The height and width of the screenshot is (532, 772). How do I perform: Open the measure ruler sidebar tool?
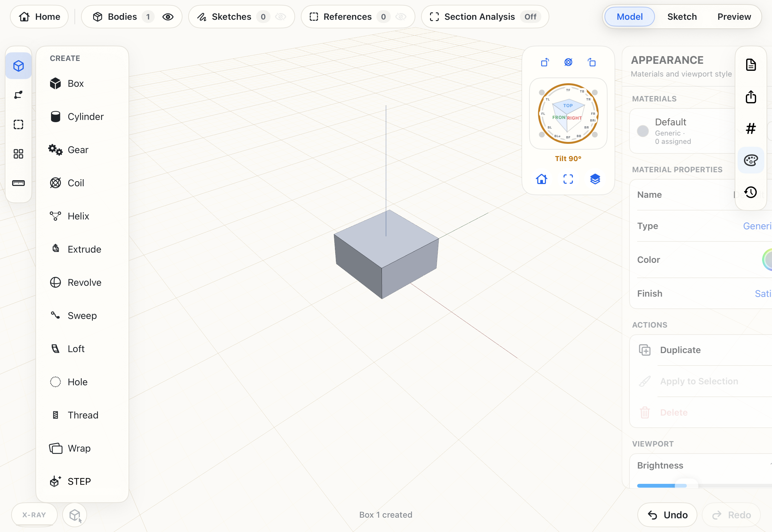(18, 183)
